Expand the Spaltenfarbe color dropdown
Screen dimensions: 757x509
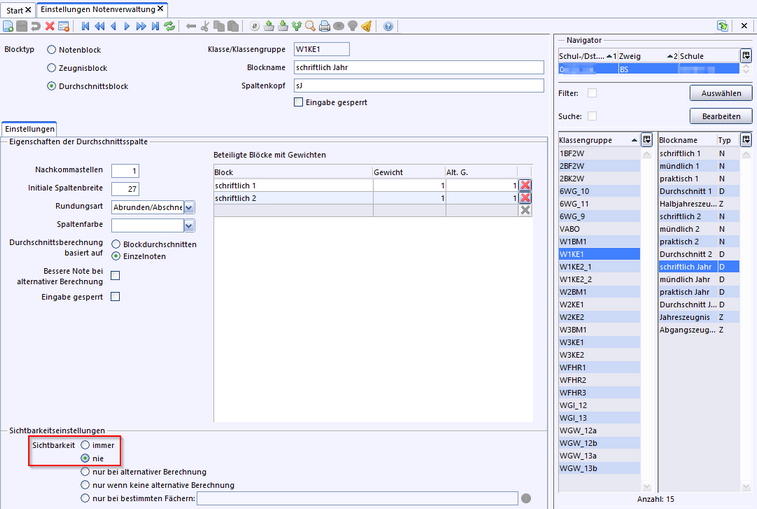pos(189,226)
